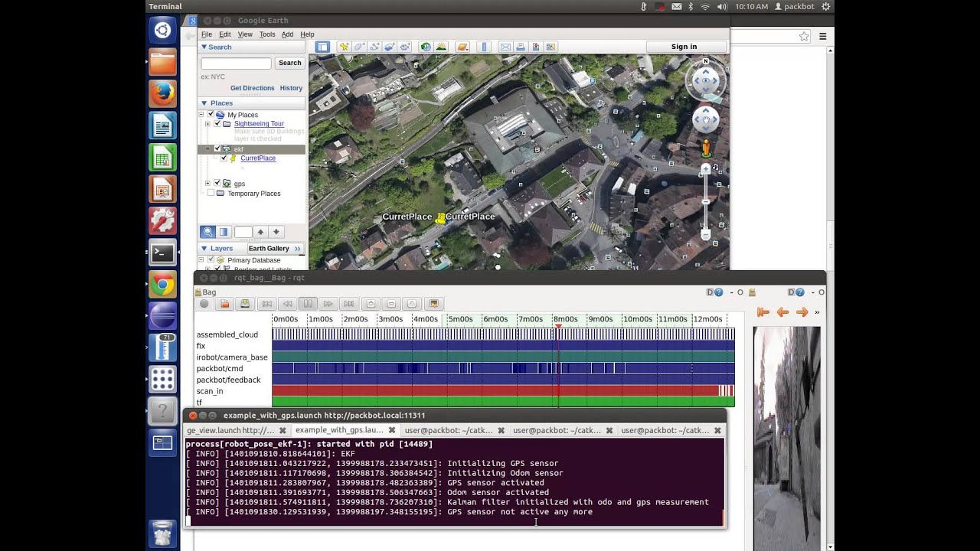Screen dimensions: 980x551
Task: Toggle sunlight across the landscape icon
Action: pos(441,47)
